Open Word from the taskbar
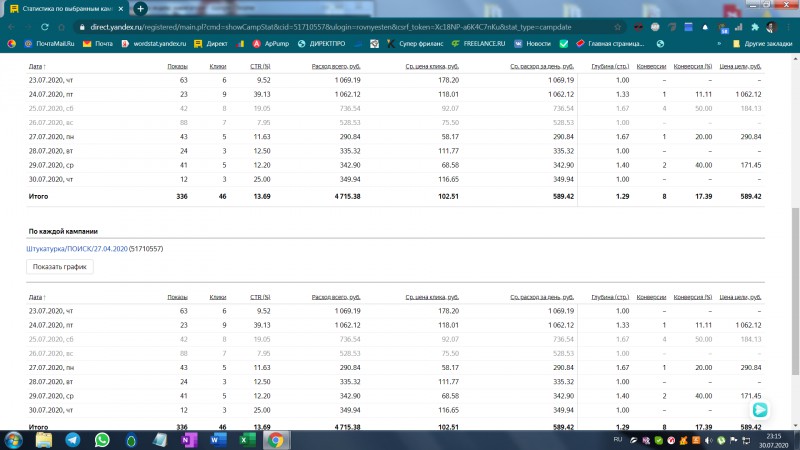 click(x=218, y=440)
